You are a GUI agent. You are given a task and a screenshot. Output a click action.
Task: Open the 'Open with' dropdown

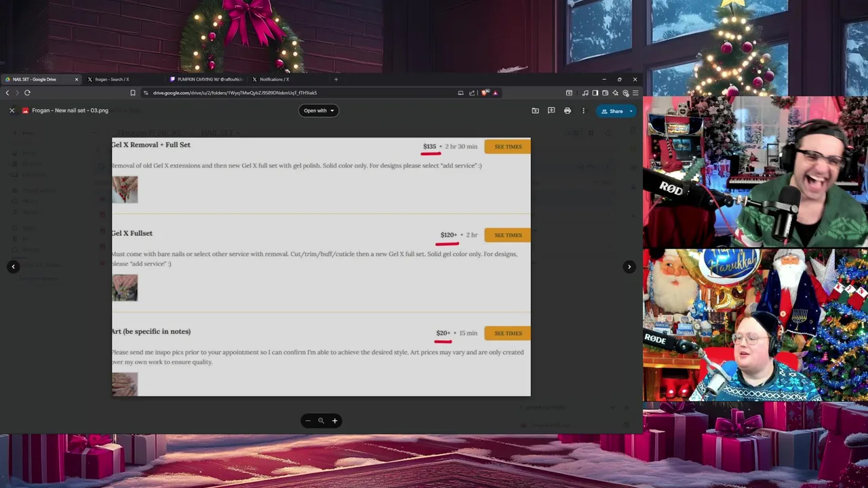click(319, 110)
